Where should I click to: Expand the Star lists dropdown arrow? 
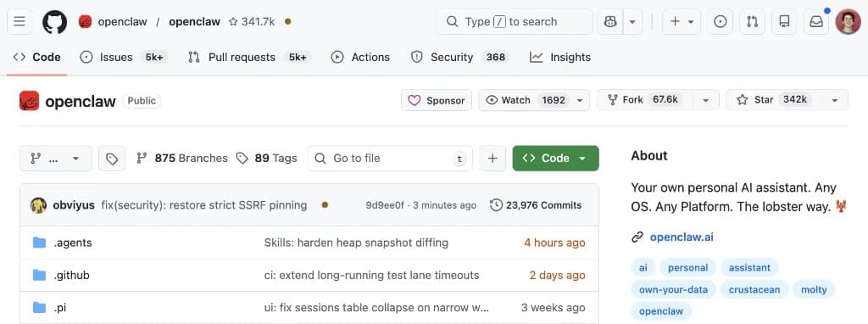pos(835,100)
